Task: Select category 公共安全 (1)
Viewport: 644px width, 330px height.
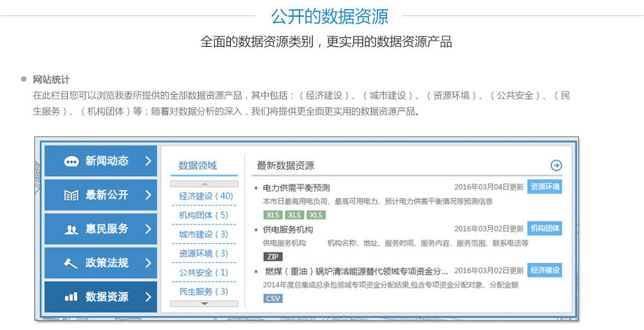Action: tap(204, 273)
